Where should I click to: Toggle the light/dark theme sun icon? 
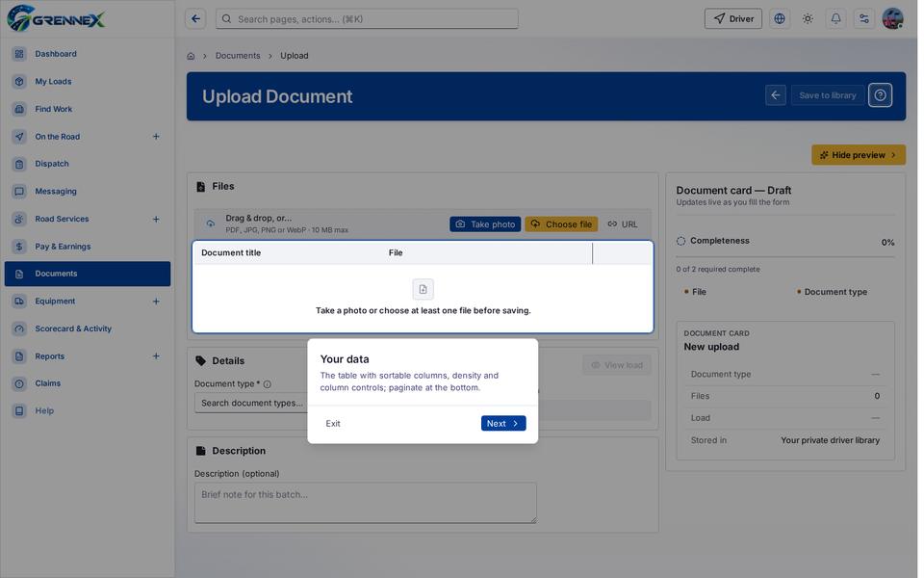tap(808, 19)
